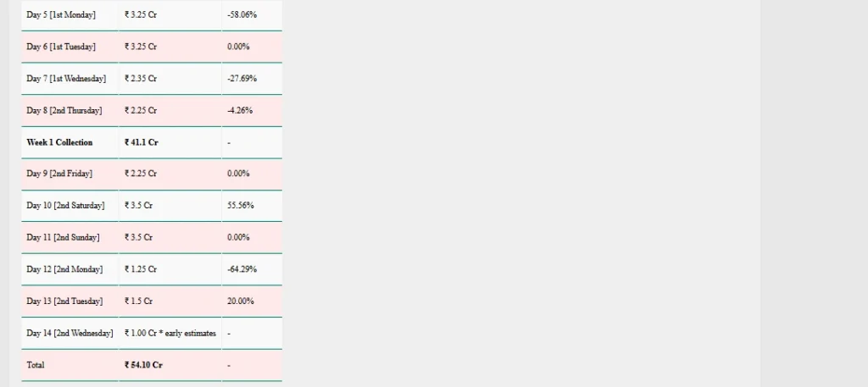Click the Day 8 [2nd Thursday] label
This screenshot has width=868, height=387.
click(x=64, y=111)
